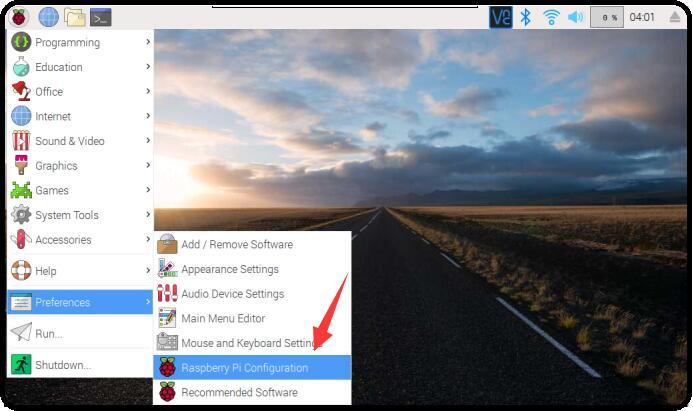Viewport: 693px width, 411px height.
Task: Expand the Education submenu arrow
Action: (x=148, y=66)
